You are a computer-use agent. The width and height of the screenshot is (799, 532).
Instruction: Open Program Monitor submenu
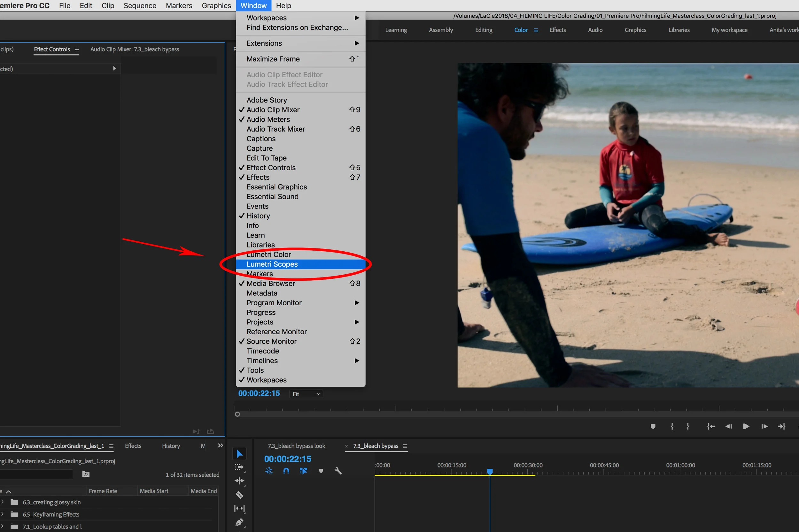click(x=300, y=303)
